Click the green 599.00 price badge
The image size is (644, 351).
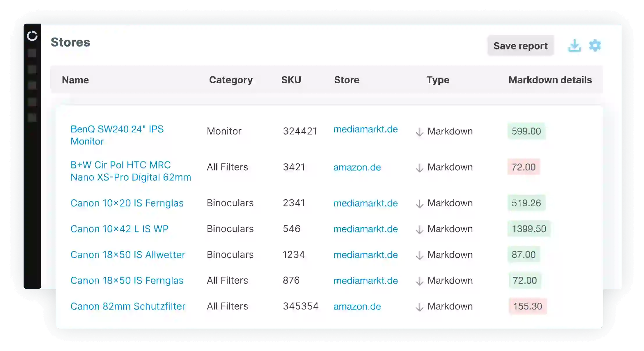pos(526,131)
